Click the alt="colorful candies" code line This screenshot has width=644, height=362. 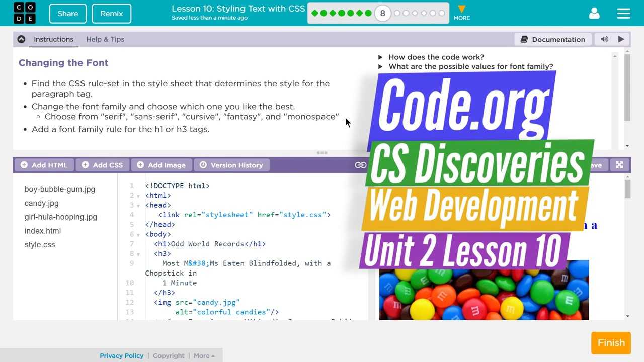(x=227, y=312)
